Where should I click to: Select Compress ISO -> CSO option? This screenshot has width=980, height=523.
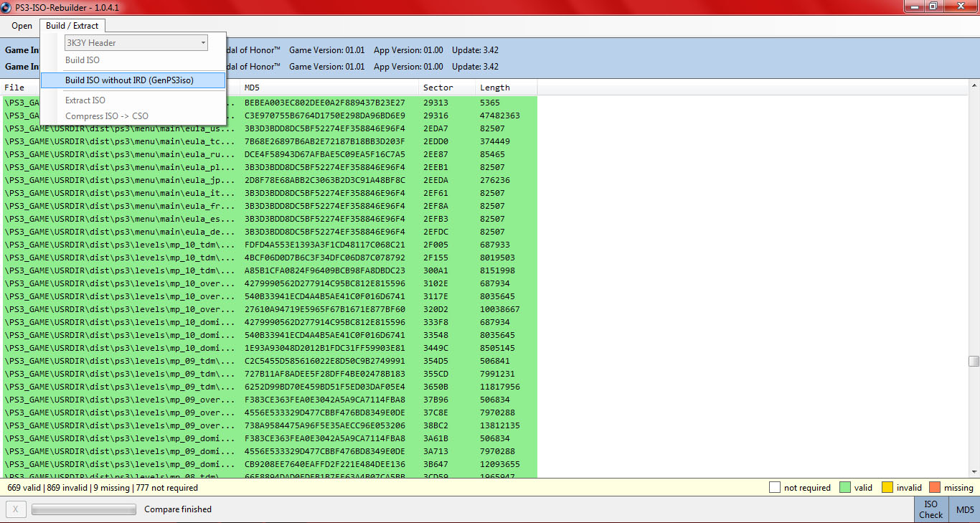107,116
